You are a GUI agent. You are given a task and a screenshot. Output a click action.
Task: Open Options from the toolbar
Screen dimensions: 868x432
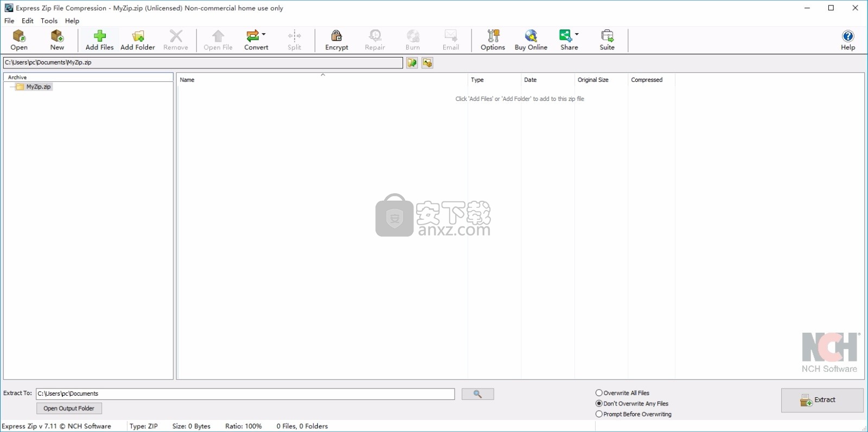tap(493, 40)
